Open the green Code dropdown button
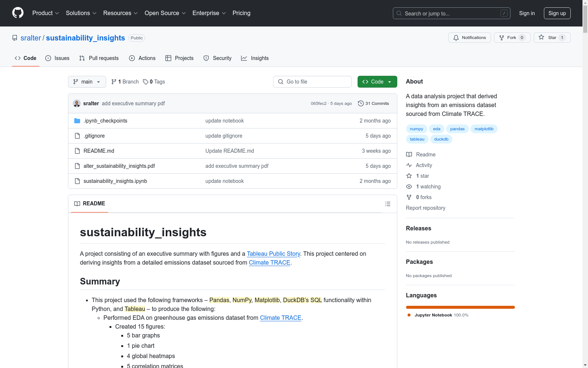This screenshot has width=588, height=368. point(377,82)
